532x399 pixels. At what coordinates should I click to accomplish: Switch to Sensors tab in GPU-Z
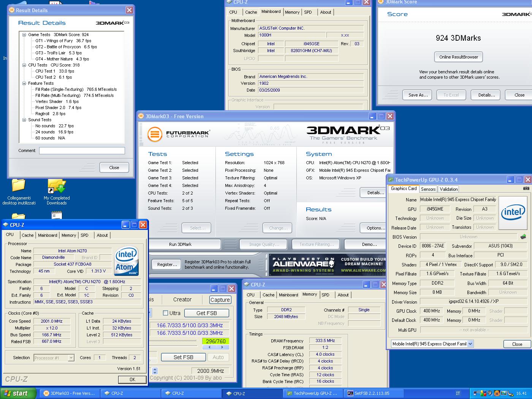(x=428, y=189)
